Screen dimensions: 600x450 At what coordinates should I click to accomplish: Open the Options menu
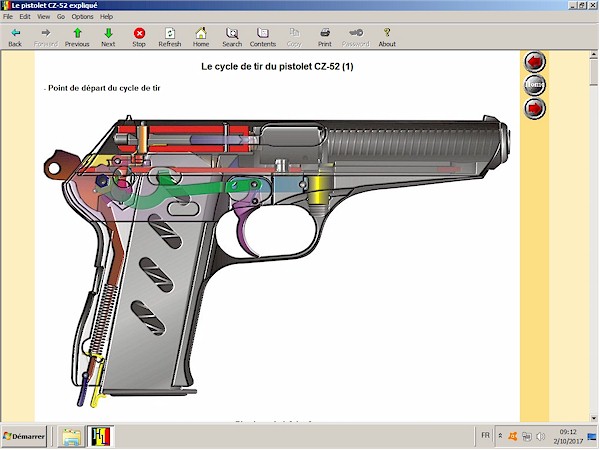pos(82,16)
